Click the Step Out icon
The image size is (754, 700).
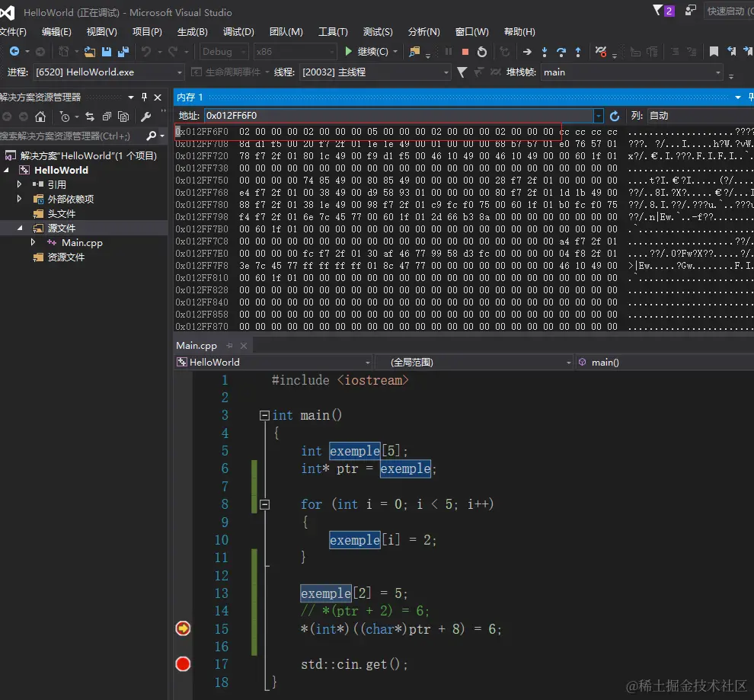[x=578, y=52]
